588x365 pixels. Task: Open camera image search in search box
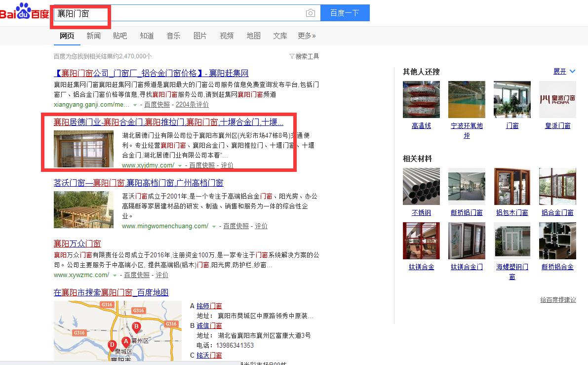(311, 13)
